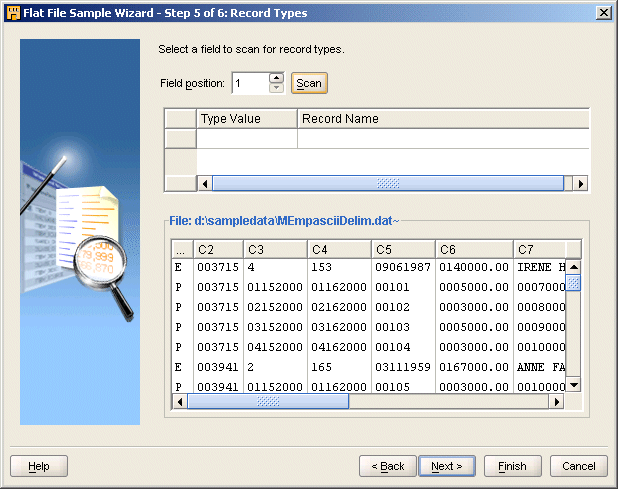The image size is (618, 489).
Task: Click the wizard title bar application icon
Action: coord(13,13)
